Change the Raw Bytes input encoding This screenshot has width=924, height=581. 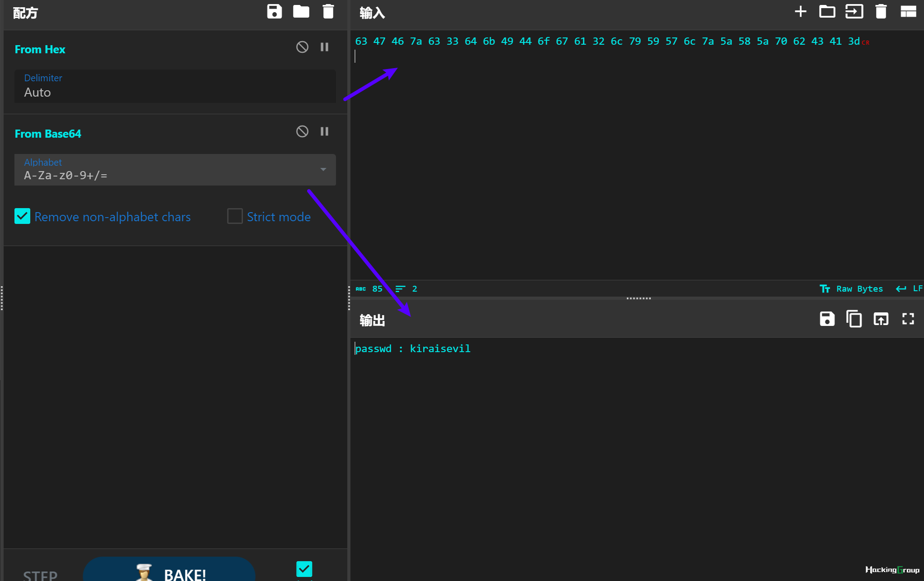pyautogui.click(x=851, y=289)
